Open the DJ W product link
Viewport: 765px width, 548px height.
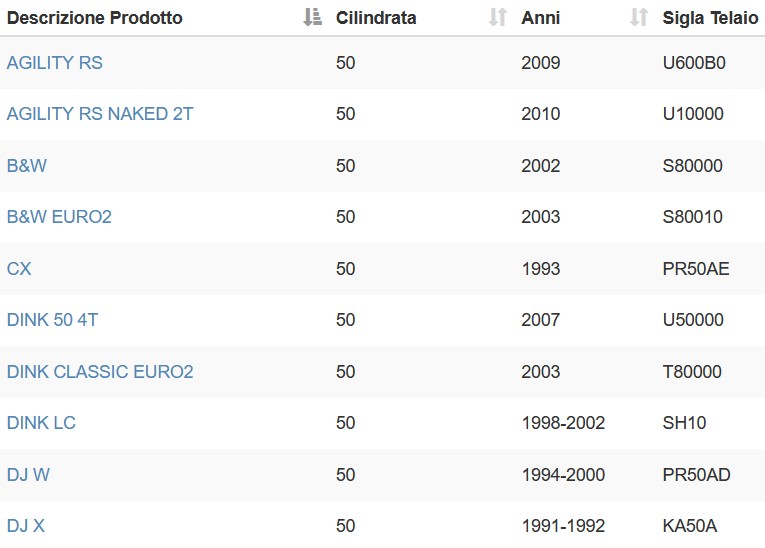[28, 475]
